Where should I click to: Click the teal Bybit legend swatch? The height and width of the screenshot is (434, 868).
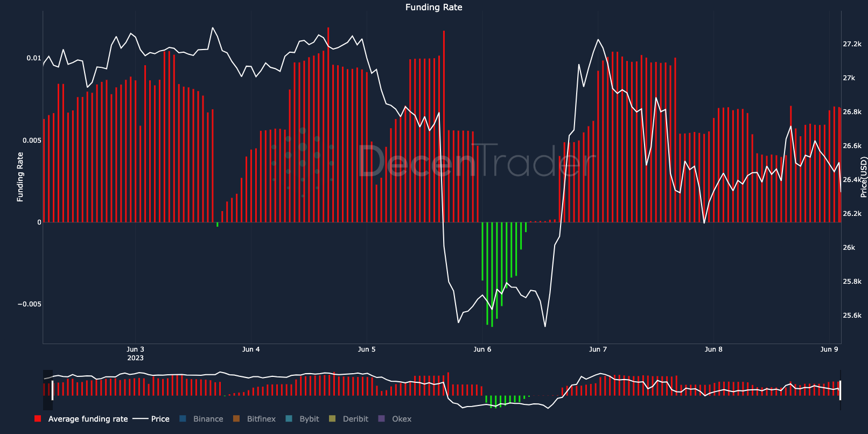point(289,419)
